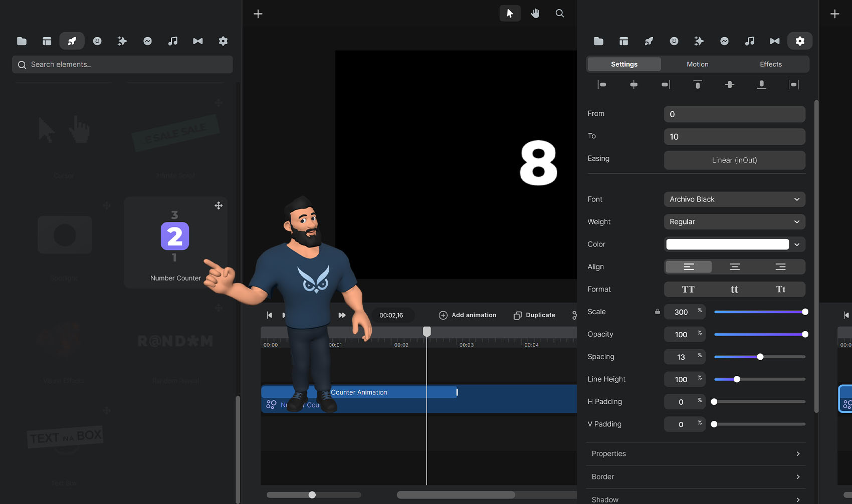Image resolution: width=852 pixels, height=504 pixels.
Task: Toggle uppercase TT text format
Action: [x=688, y=289]
